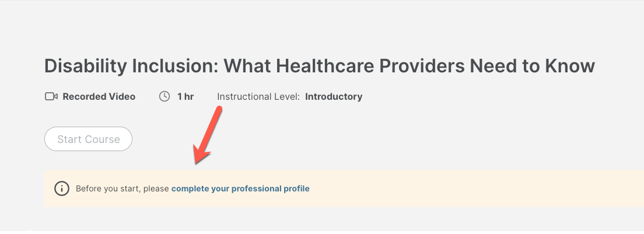
Task: Click the clock duration icon
Action: point(164,96)
